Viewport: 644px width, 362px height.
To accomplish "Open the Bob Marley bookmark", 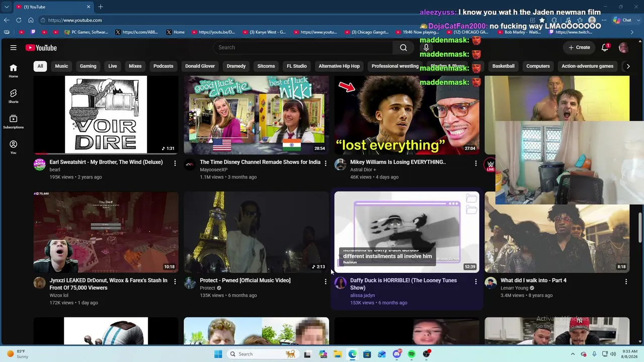I will (x=519, y=32).
